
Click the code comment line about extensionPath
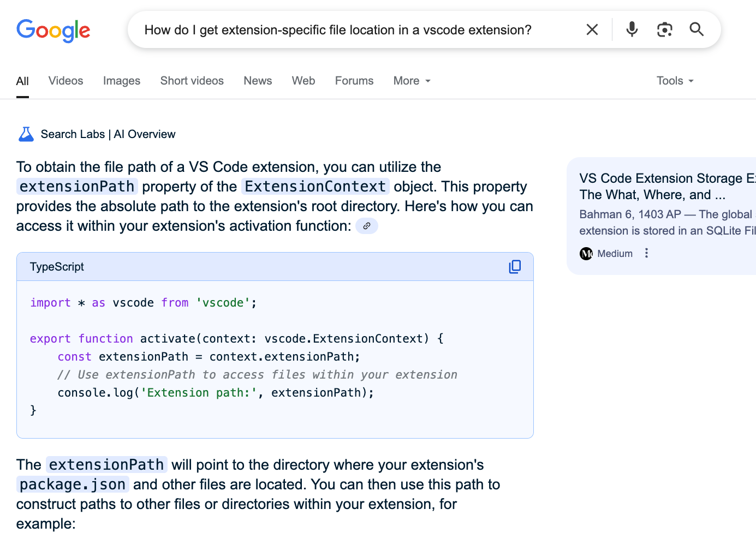point(257,375)
